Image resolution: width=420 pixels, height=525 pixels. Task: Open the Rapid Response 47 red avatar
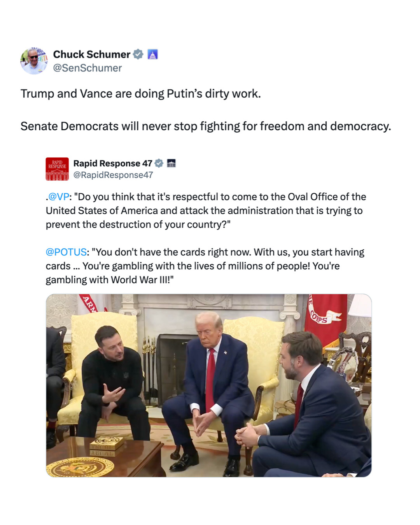57,169
